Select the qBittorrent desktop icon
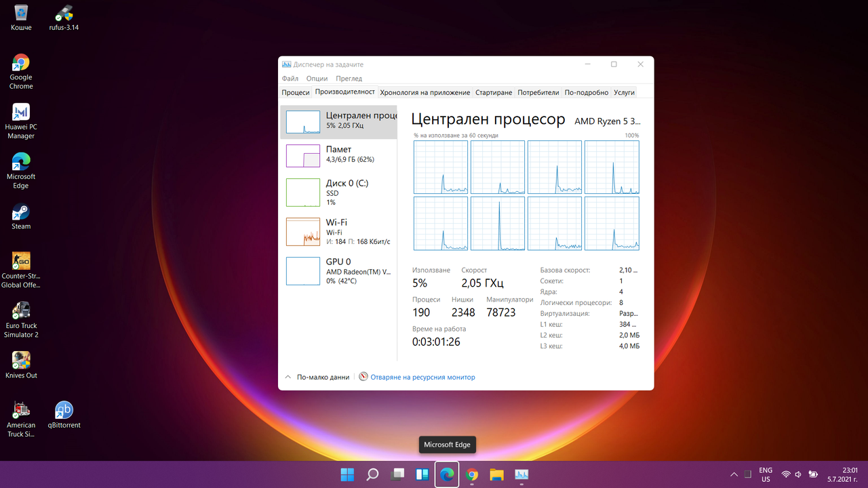Image resolution: width=868 pixels, height=488 pixels. [64, 415]
